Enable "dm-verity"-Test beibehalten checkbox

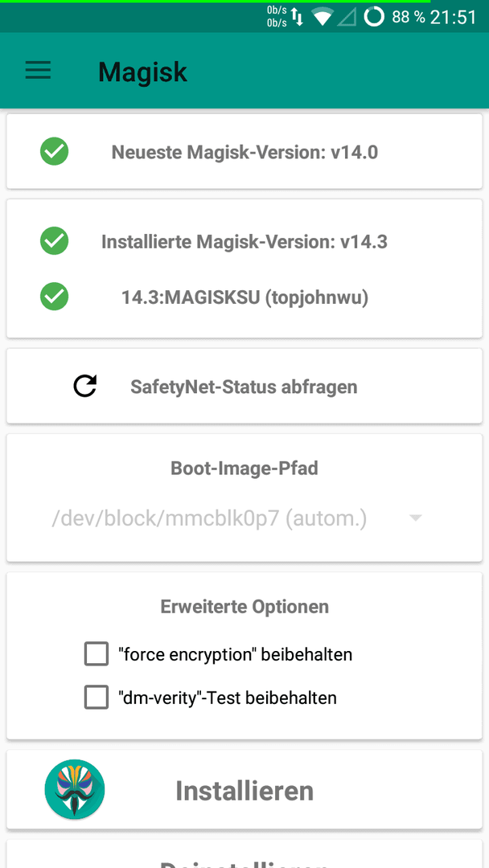[97, 697]
